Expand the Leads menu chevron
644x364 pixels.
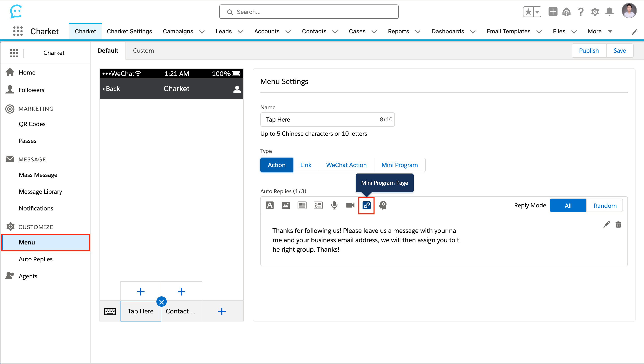coord(240,32)
